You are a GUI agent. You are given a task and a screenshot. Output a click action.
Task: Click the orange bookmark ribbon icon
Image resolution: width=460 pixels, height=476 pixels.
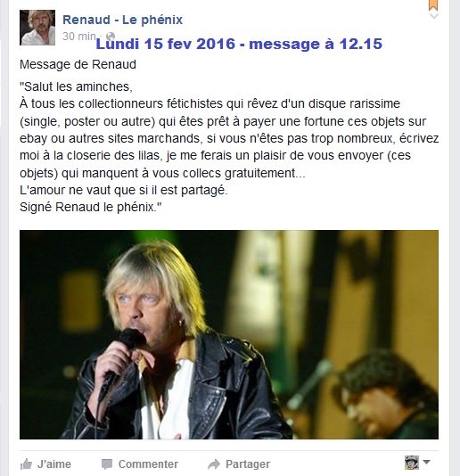tap(433, 4)
